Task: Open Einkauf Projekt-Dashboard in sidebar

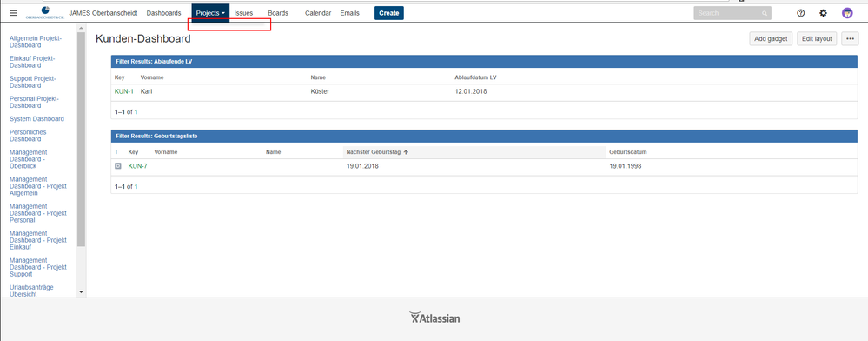Action: coord(33,62)
